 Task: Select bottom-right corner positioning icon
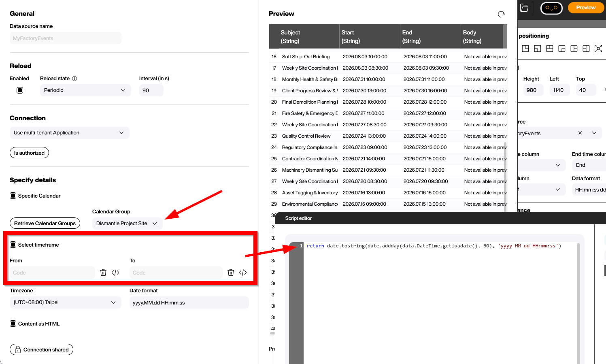[562, 49]
